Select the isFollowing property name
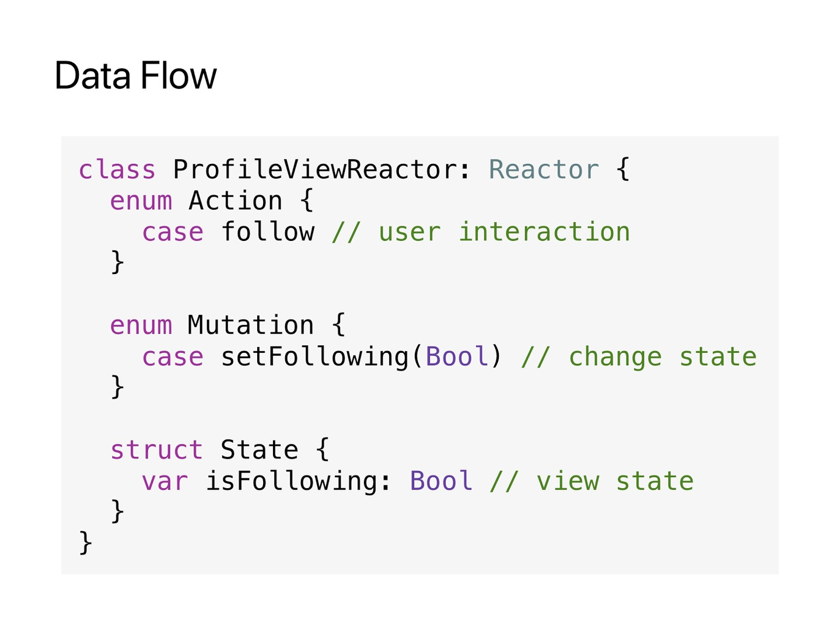The height and width of the screenshot is (630, 840). [x=290, y=482]
